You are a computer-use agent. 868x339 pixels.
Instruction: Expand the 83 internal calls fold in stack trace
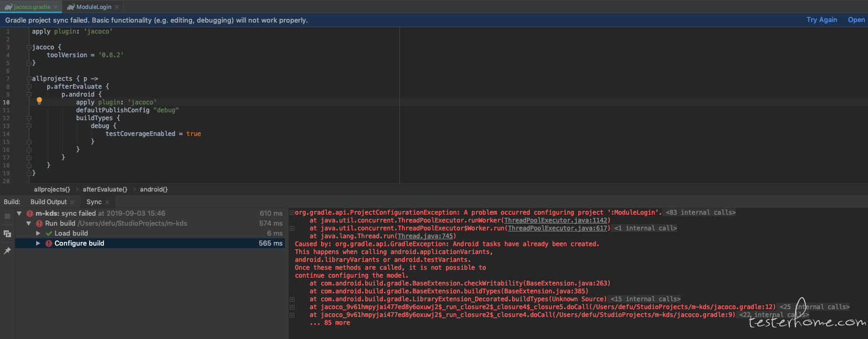(x=701, y=213)
